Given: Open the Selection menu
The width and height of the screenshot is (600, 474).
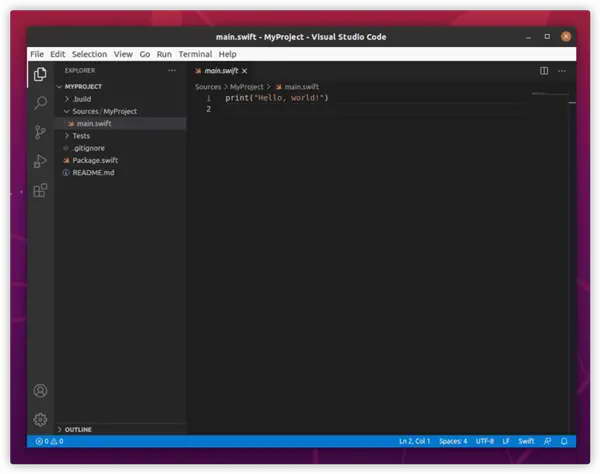Looking at the screenshot, I should point(90,54).
